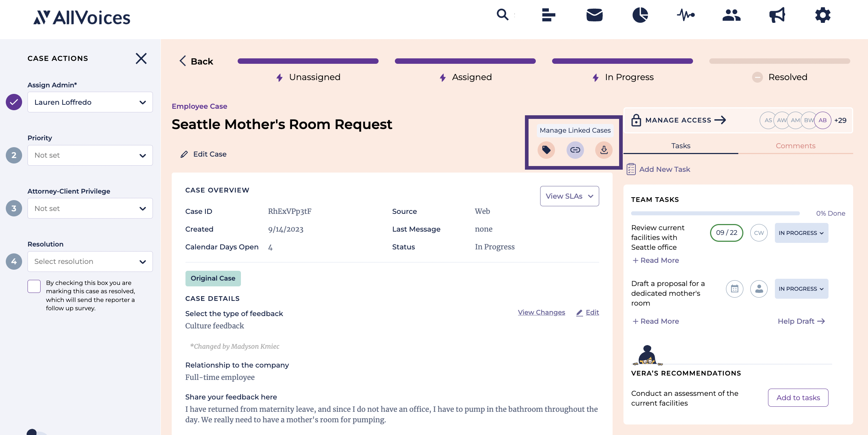Screen dimensions: 868x435
Task: Open the pie chart analytics icon
Action: click(640, 15)
